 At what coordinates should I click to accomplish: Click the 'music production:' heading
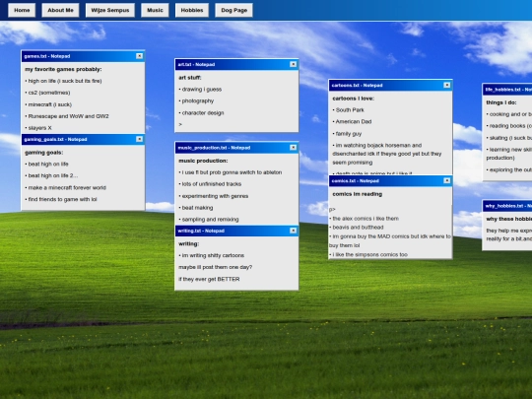(203, 161)
